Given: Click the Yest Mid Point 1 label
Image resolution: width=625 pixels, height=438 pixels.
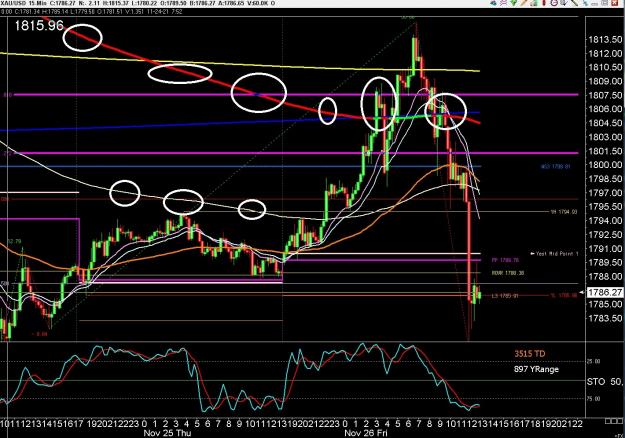Looking at the screenshot, I should coord(554,253).
